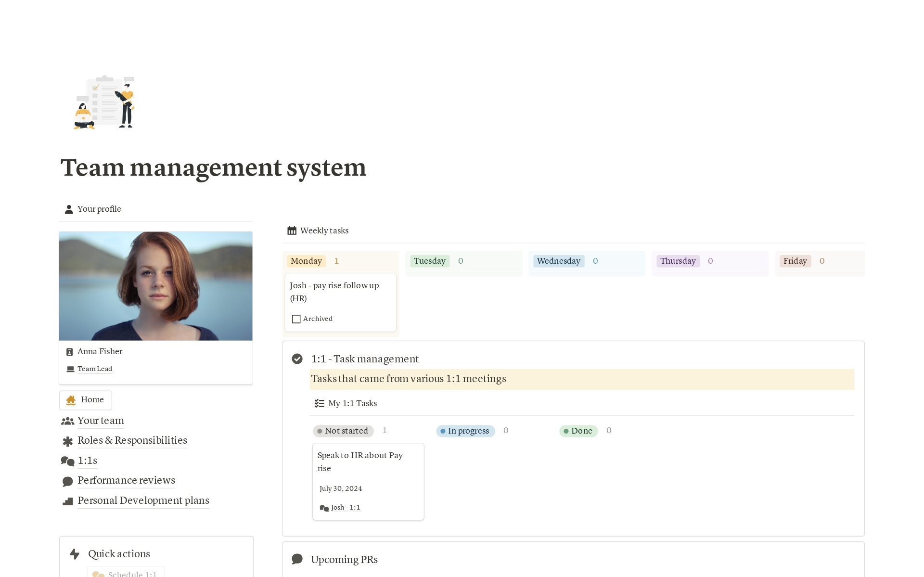This screenshot has width=924, height=577.
Task: Click the page illustration icon above title
Action: pyautogui.click(x=104, y=102)
